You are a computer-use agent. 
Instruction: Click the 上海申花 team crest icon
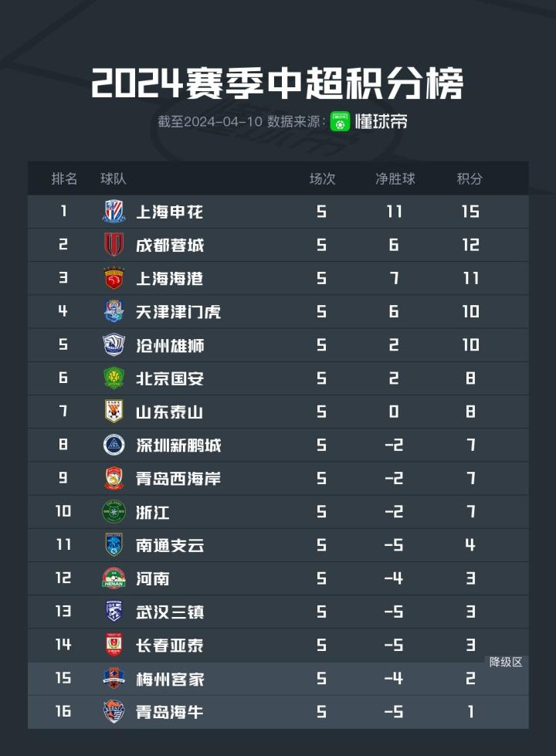point(114,212)
